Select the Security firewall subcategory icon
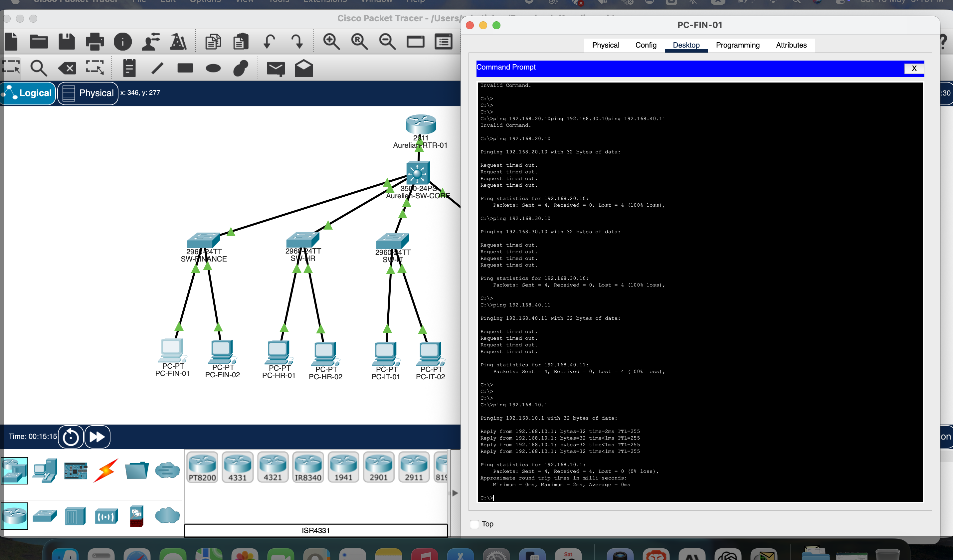 pos(136,516)
